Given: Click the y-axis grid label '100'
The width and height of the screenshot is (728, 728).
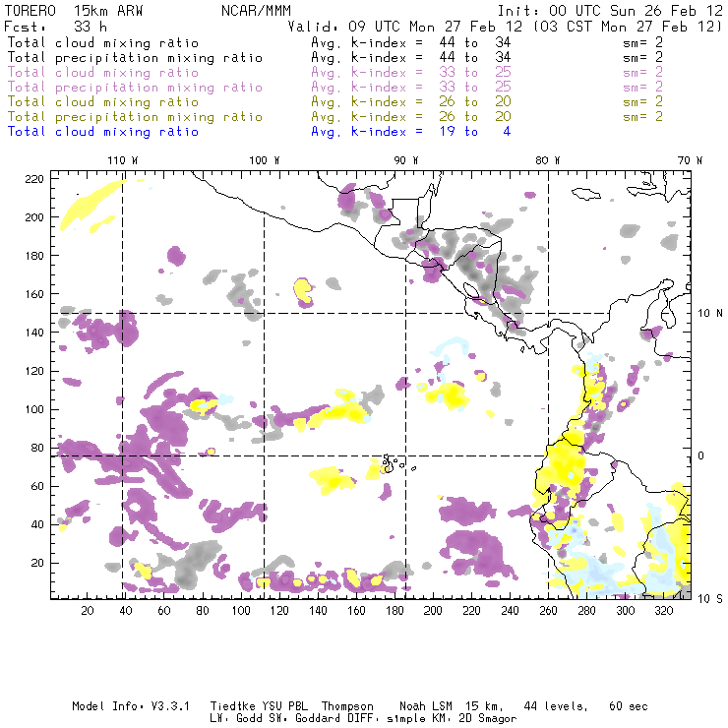Looking at the screenshot, I should [x=34, y=409].
